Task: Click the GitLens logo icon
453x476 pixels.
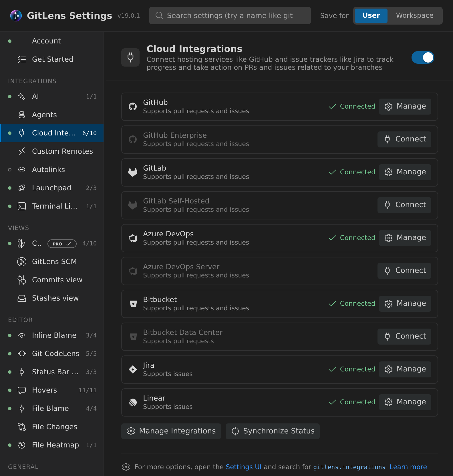Action: click(x=16, y=15)
